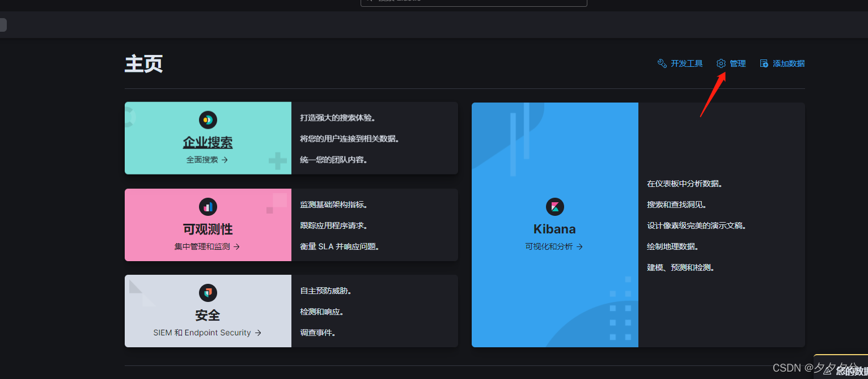Viewport: 868px width, 379px height.
Task: Follow 可视化和分析 arrow link
Action: pyautogui.click(x=554, y=247)
